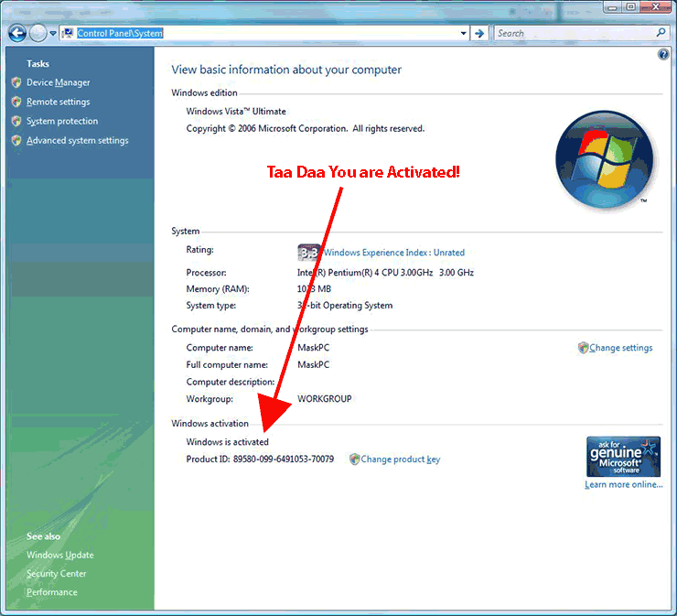Click the Full computer name MaskPC value
This screenshot has height=616, width=677.
[314, 365]
